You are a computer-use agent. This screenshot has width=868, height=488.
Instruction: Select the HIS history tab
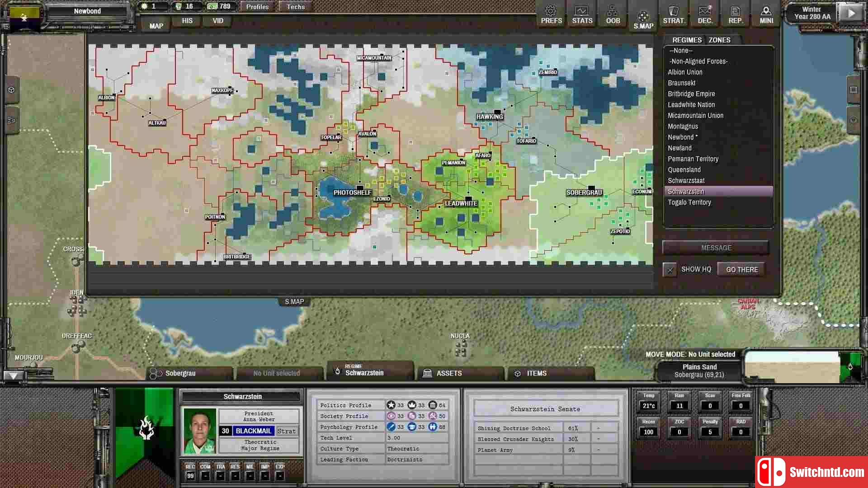coord(187,21)
